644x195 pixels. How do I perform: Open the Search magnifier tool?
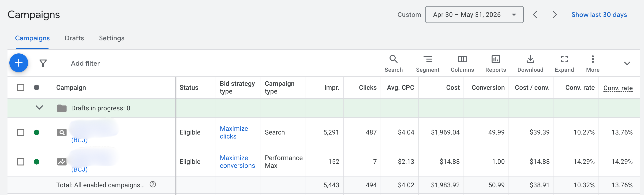(x=393, y=64)
